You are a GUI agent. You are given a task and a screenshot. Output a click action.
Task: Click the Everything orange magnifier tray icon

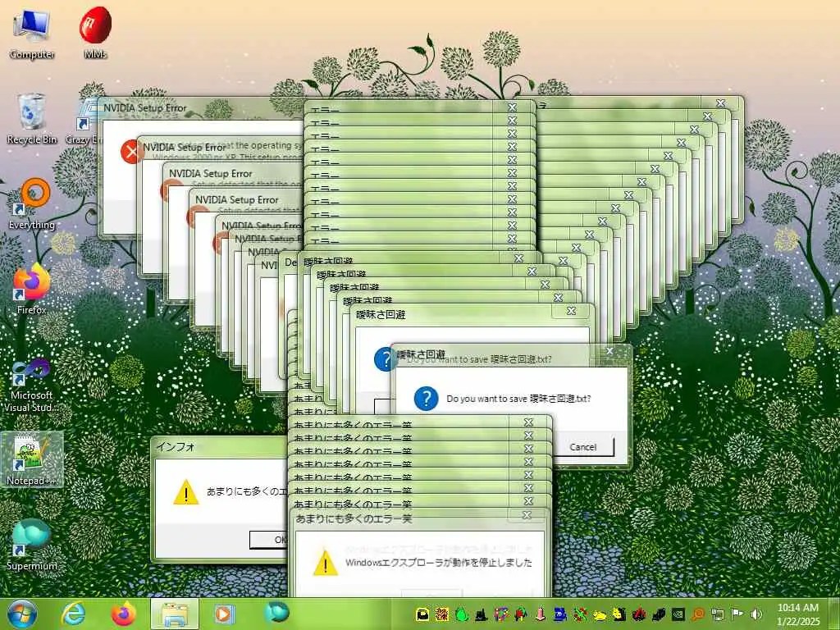[x=697, y=614]
